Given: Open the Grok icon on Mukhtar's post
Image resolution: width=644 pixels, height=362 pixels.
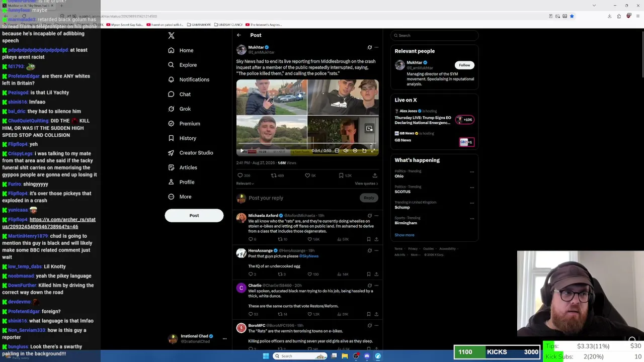Looking at the screenshot, I should [370, 47].
